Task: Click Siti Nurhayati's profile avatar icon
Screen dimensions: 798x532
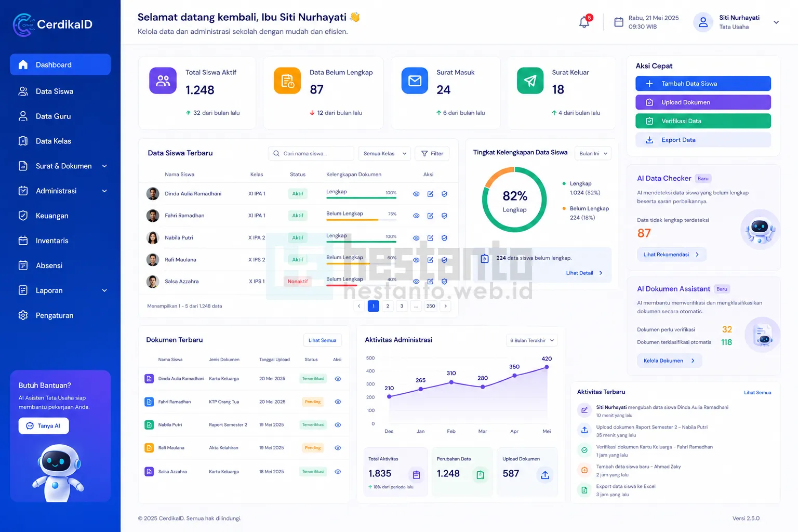Action: click(x=703, y=22)
